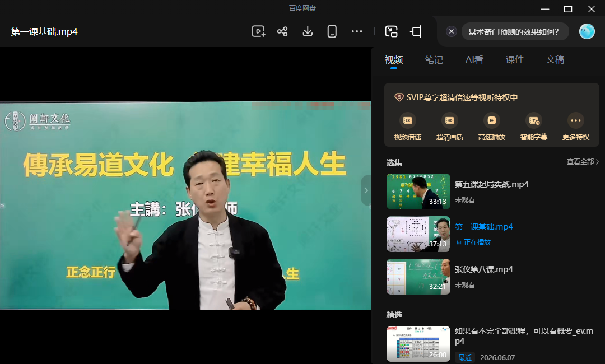Switch to the 笔记 tab
The width and height of the screenshot is (605, 364).
[x=434, y=60]
